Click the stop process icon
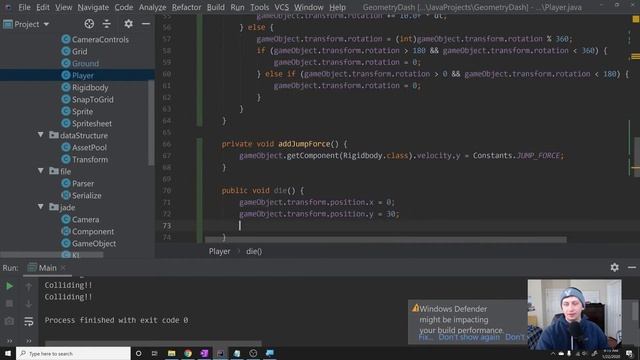 (x=9, y=303)
